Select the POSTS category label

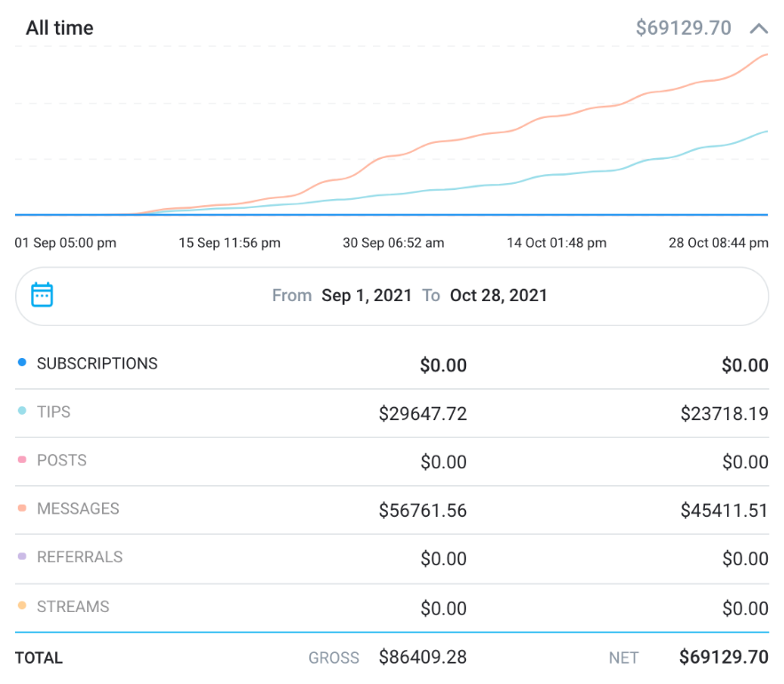click(x=61, y=460)
